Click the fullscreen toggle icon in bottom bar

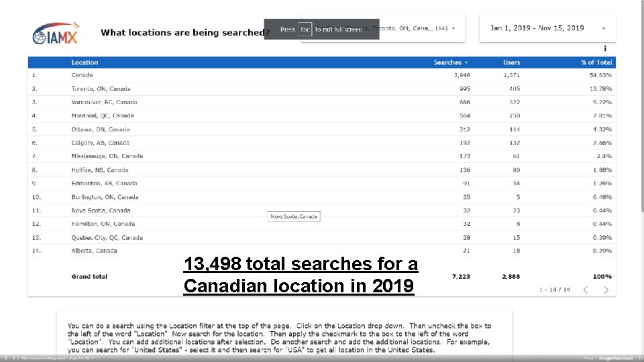click(640, 358)
